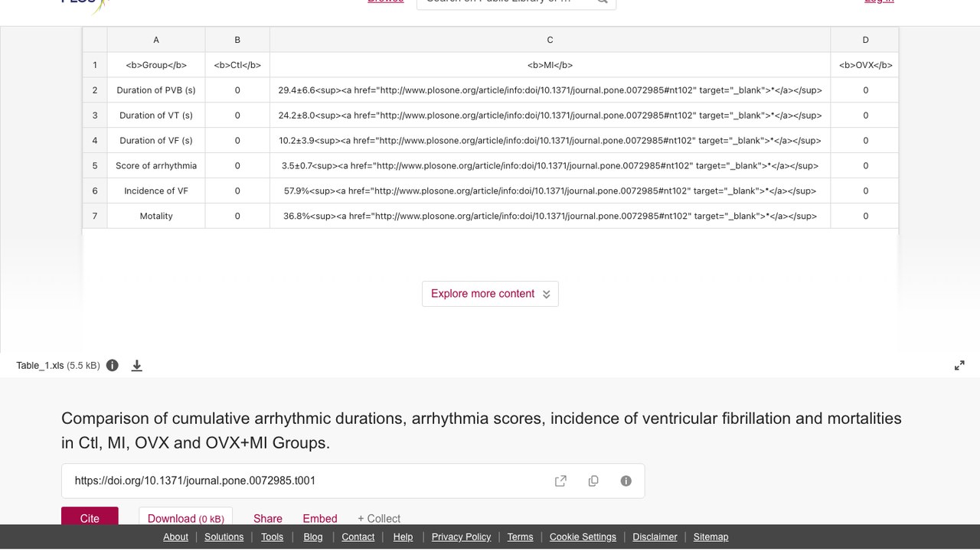Click the Cite button
The image size is (980, 551).
click(x=90, y=517)
